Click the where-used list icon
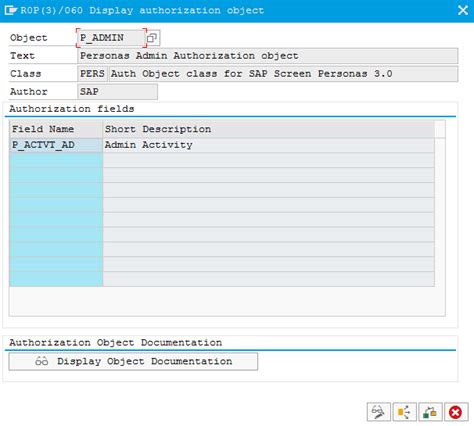Image resolution: width=474 pixels, height=426 pixels. click(x=404, y=412)
